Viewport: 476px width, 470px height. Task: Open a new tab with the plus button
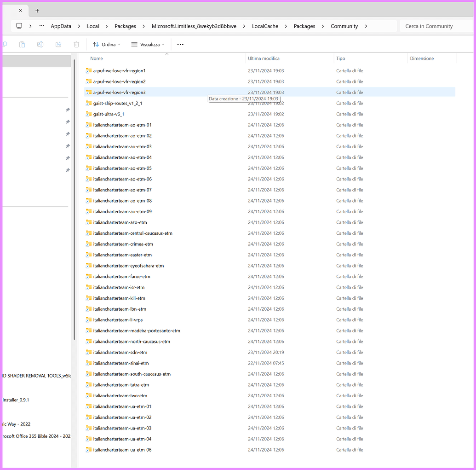(37, 10)
